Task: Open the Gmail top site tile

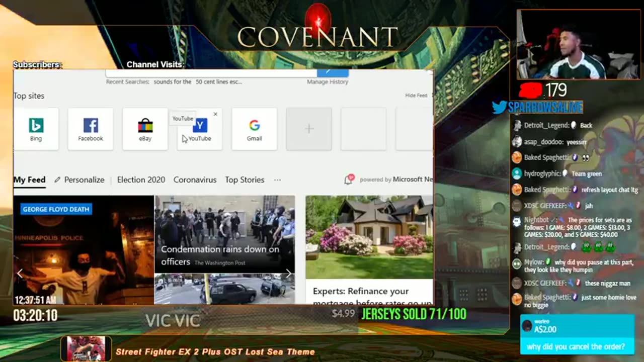Action: tap(254, 129)
